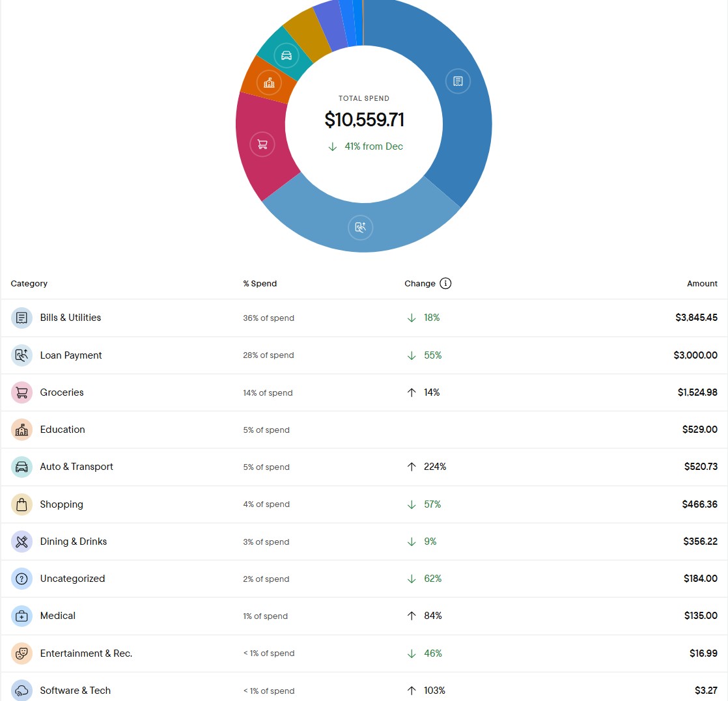This screenshot has height=701, width=728.
Task: Click the $3,845.45 amount
Action: pos(696,318)
